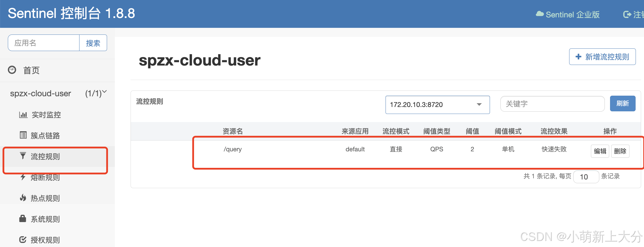This screenshot has height=247, width=644.
Task: Collapse the spzx-cloud-user app chevron
Action: [105, 92]
